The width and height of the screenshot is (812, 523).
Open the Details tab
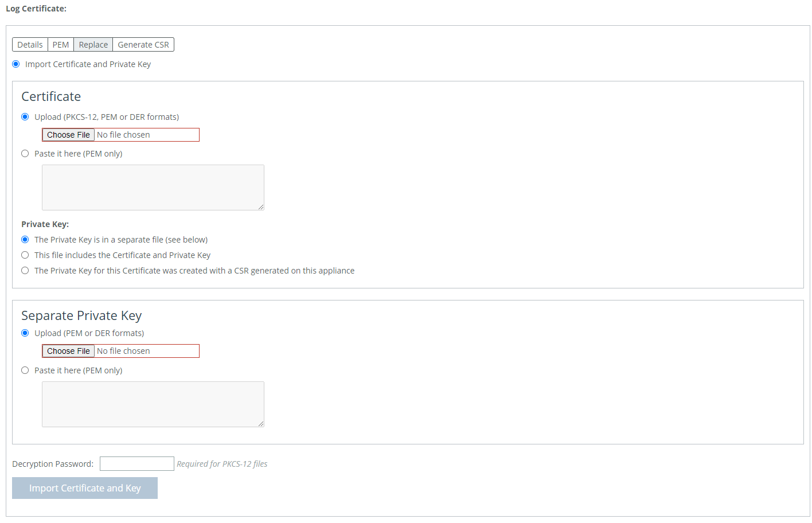click(x=30, y=45)
